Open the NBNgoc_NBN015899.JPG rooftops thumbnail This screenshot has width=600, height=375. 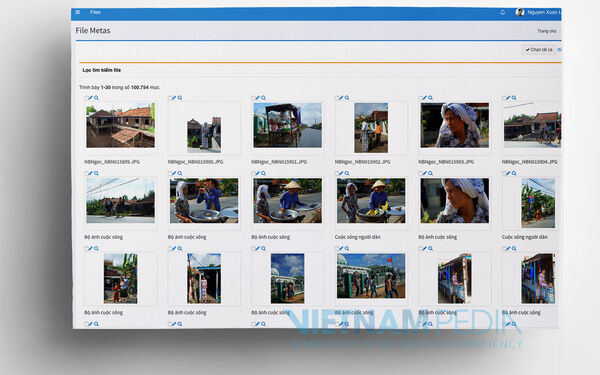[121, 125]
